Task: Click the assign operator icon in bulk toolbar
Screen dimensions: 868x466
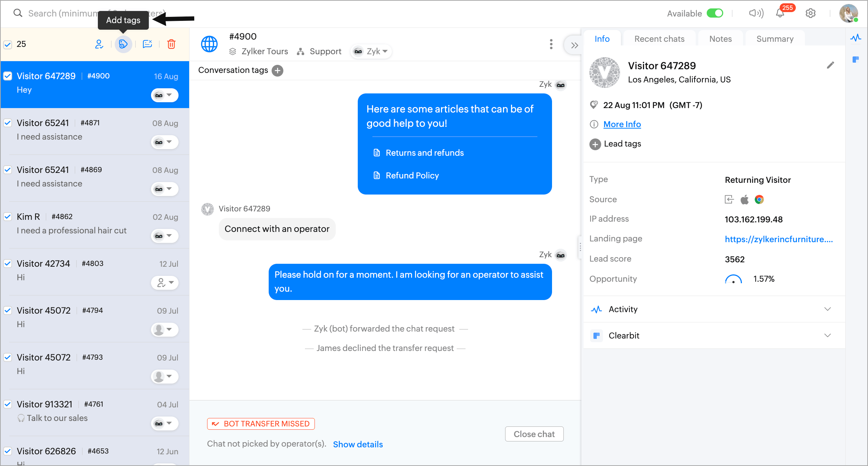Action: (x=99, y=44)
